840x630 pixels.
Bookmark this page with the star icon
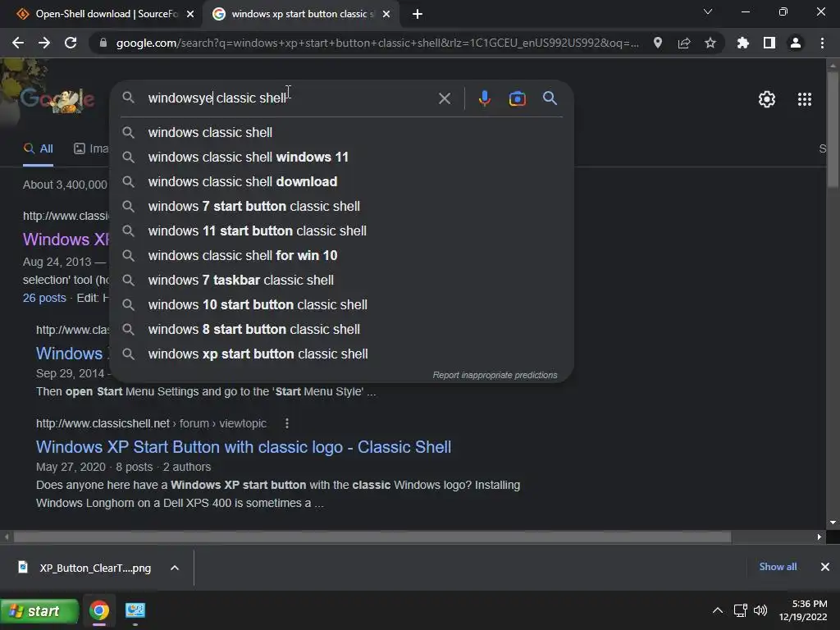[x=710, y=43]
